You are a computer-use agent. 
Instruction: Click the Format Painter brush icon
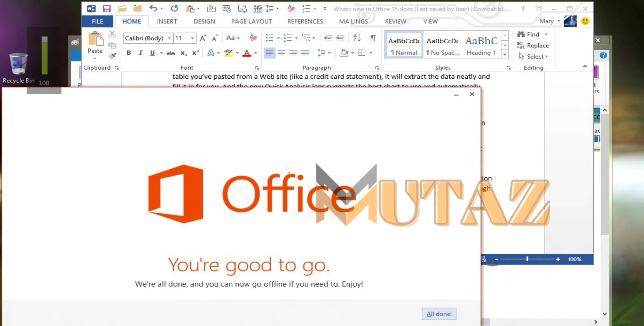tap(112, 56)
